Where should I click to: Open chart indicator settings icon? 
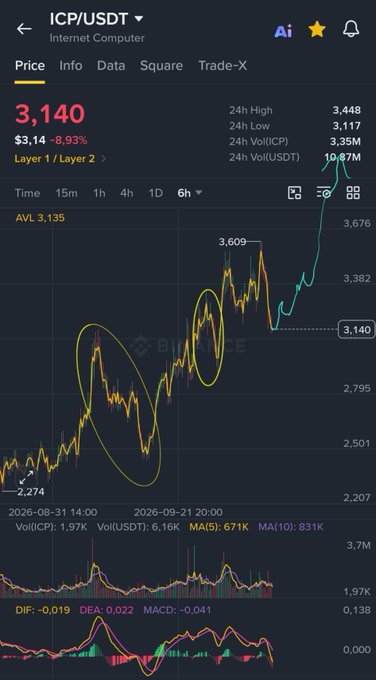click(x=324, y=193)
